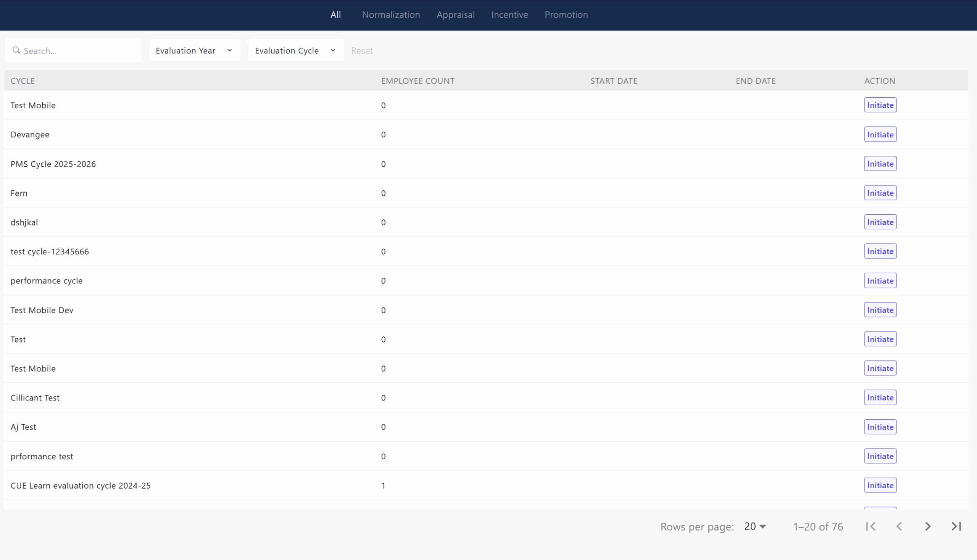Click the search magnifier icon
Viewport: 977px width, 560px height.
coord(16,50)
